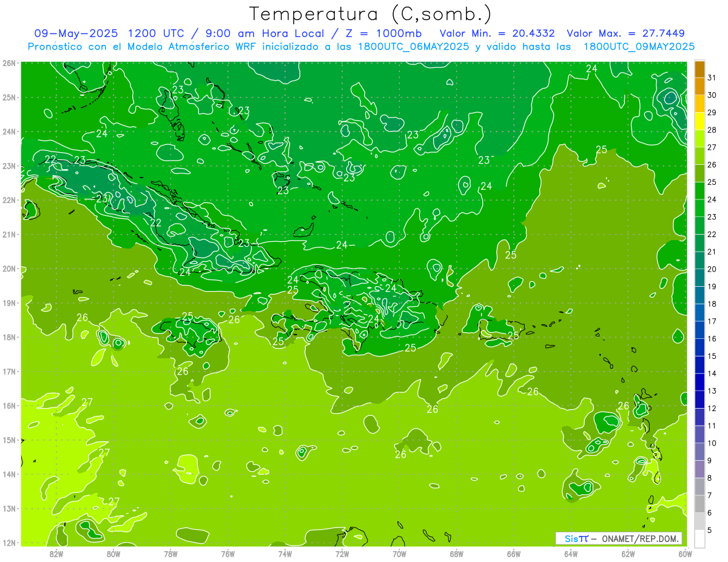
Task: Click the 22N latitude axis label
Action: click(8, 200)
